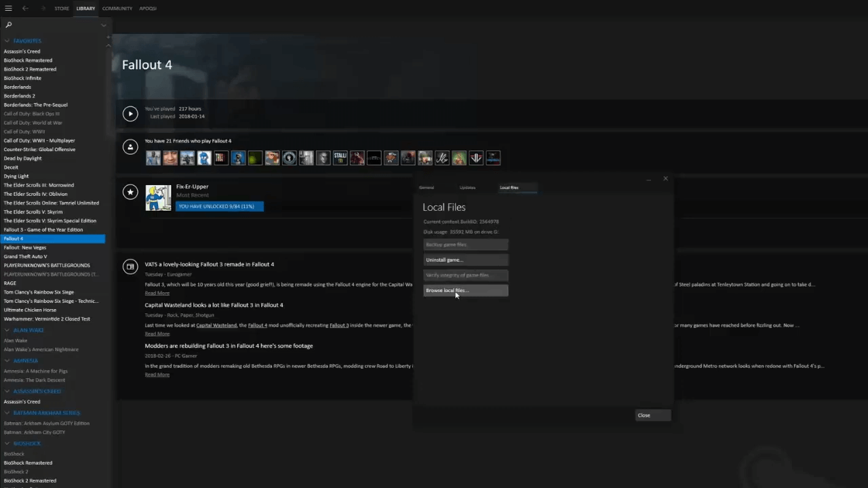868x488 pixels.
Task: Click the news icon
Action: coord(130,267)
